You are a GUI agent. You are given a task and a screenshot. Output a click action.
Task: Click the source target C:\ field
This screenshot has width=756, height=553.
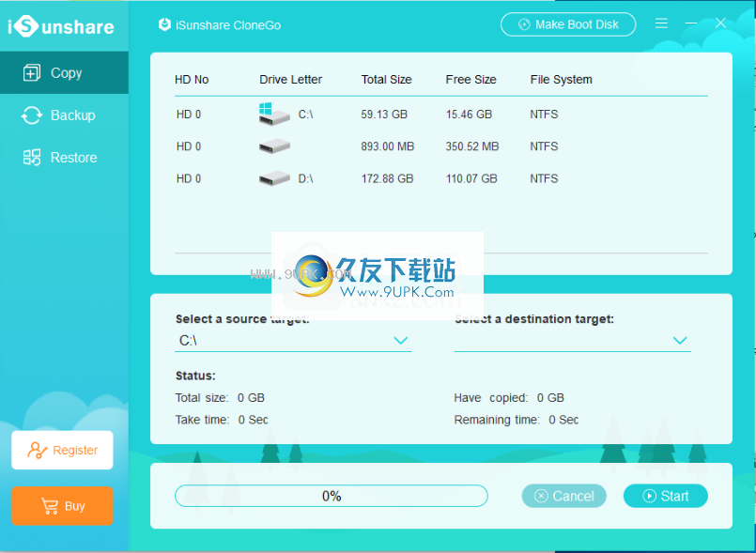pos(293,341)
